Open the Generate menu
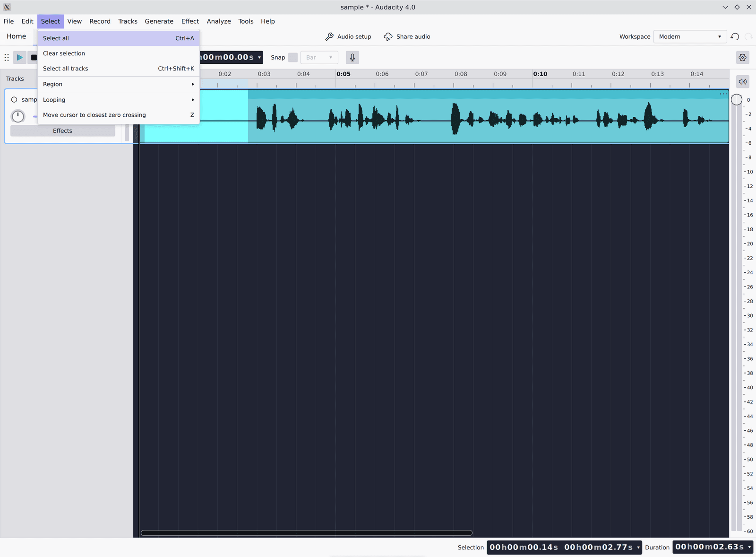The width and height of the screenshot is (756, 557). 159,21
